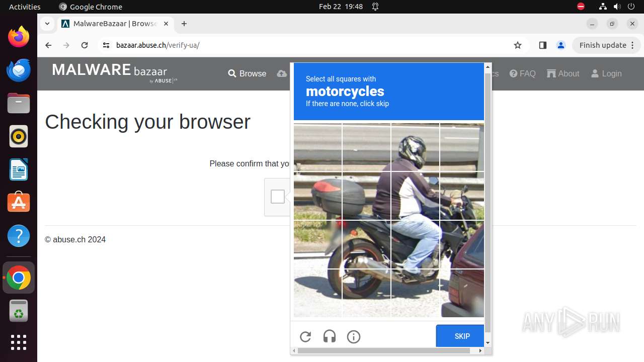
Task: Open the Trash dock icon
Action: tap(19, 311)
